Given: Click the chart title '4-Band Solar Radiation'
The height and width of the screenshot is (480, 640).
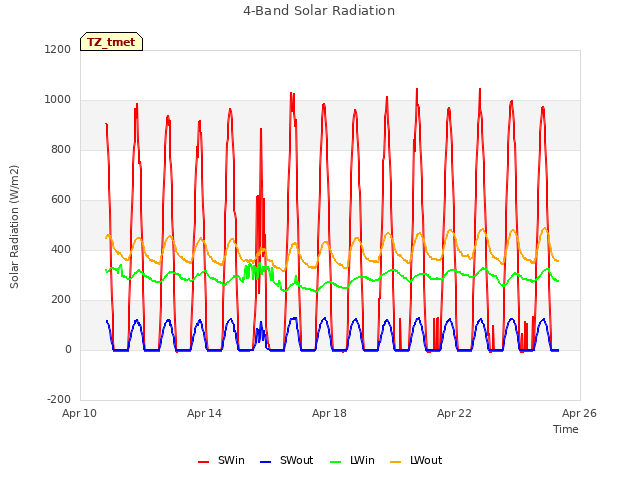Looking at the screenshot, I should pos(319,11).
